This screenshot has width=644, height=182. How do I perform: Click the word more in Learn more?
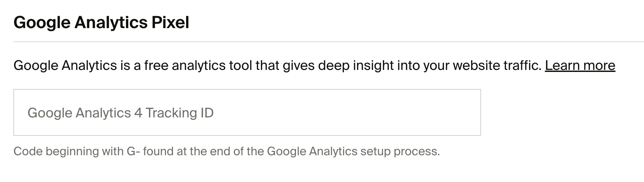(598, 65)
